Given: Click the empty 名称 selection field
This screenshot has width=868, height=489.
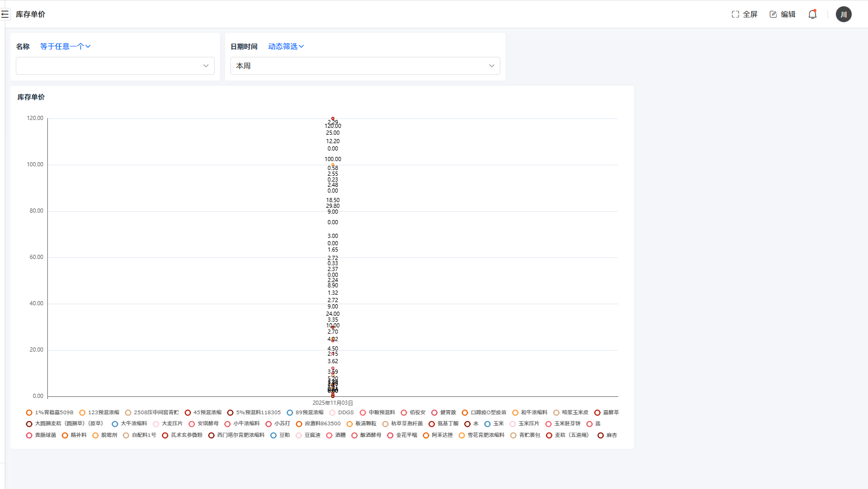Looking at the screenshot, I should pyautogui.click(x=115, y=66).
